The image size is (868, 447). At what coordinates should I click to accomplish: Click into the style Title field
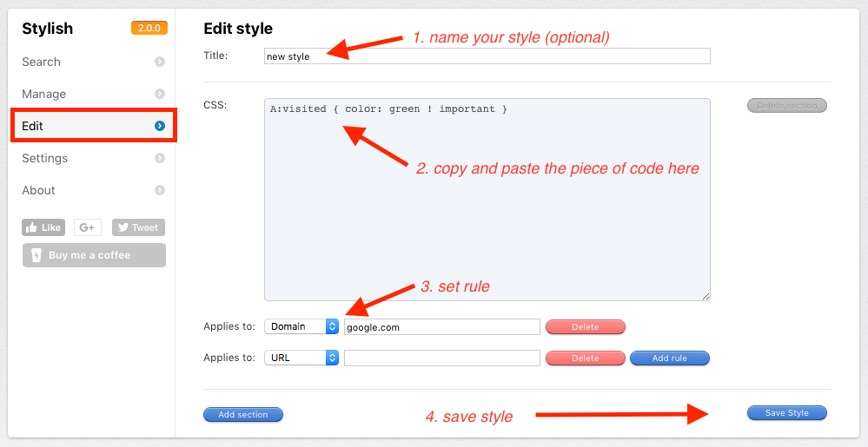[487, 56]
